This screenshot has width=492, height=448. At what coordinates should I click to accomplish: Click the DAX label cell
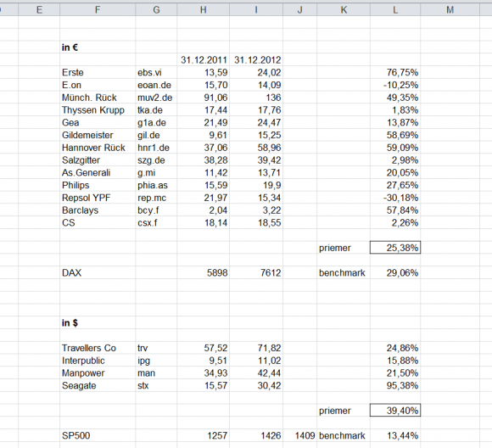[98, 273]
